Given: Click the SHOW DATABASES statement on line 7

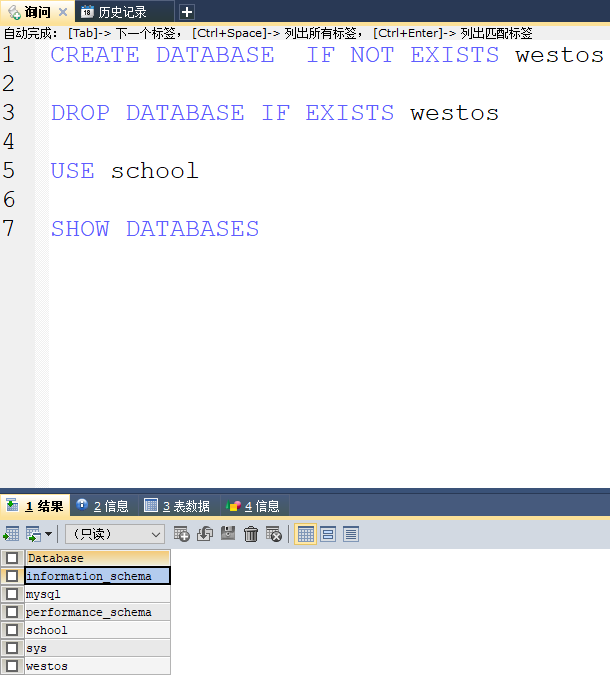Looking at the screenshot, I should click(x=155, y=229).
